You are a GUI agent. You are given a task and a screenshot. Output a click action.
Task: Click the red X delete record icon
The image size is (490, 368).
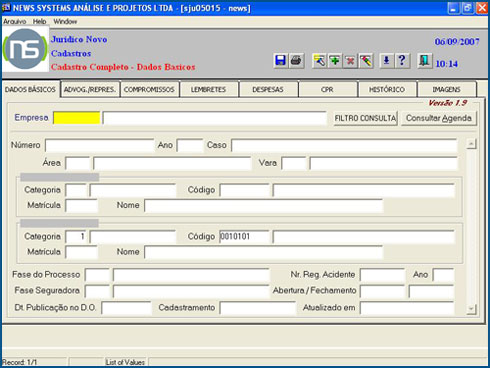350,61
